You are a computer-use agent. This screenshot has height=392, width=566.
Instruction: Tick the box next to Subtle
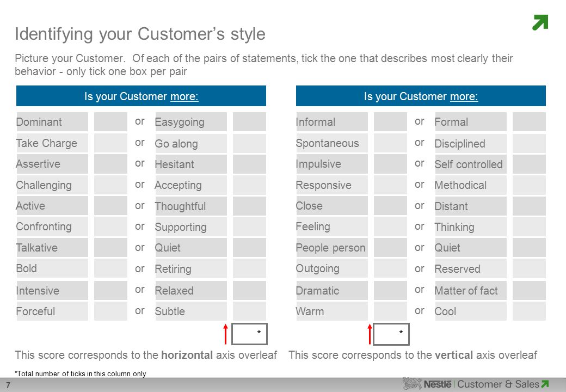(x=249, y=311)
